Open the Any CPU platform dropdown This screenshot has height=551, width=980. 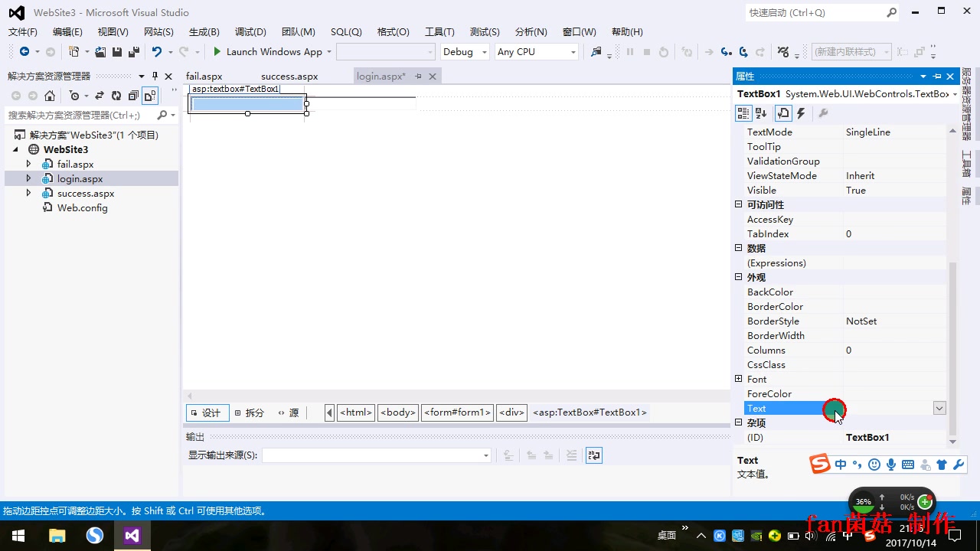536,52
